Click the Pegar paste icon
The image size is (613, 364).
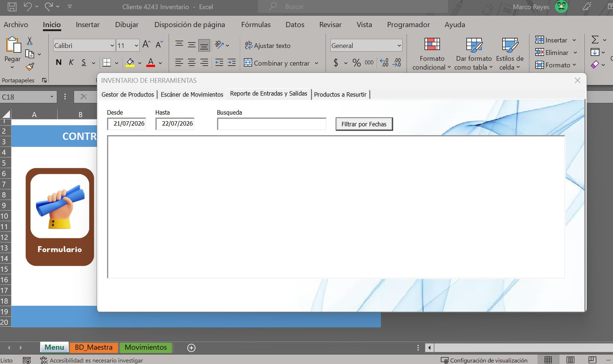click(x=13, y=45)
